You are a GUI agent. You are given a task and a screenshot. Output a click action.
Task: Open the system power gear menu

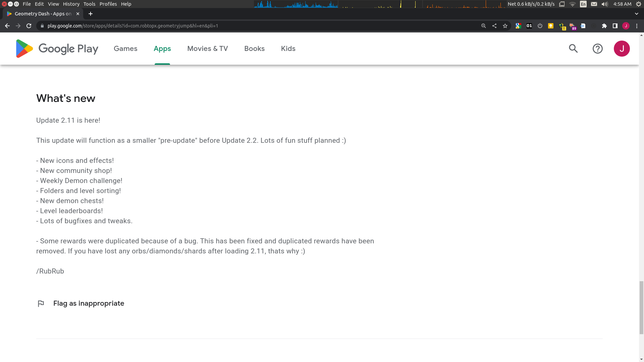[x=639, y=4]
